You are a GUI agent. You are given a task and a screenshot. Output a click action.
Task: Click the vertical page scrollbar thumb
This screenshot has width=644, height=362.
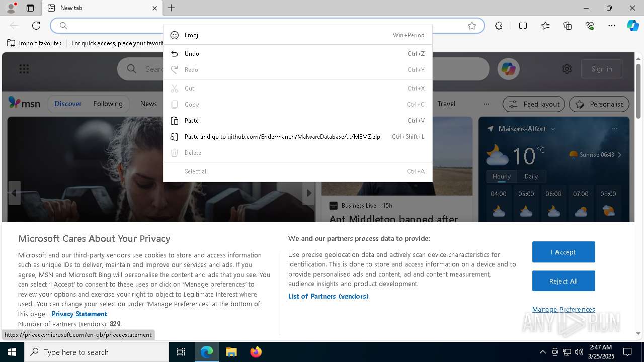(x=638, y=90)
